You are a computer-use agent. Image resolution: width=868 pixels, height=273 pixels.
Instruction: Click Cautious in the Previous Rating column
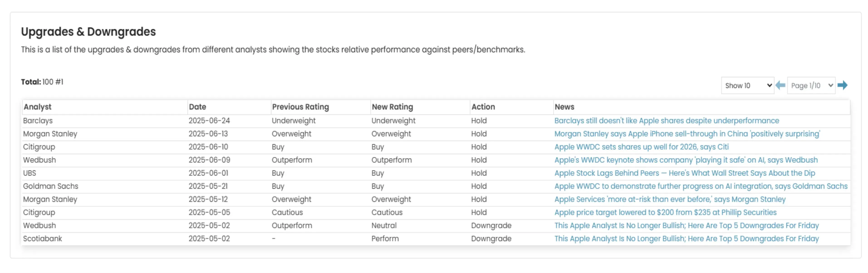click(287, 213)
